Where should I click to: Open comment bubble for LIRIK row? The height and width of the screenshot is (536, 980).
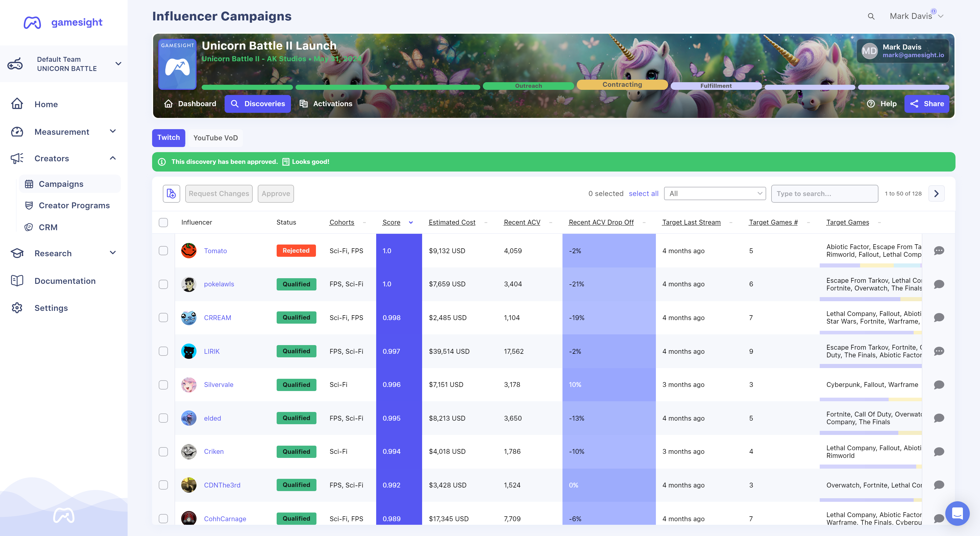click(939, 351)
